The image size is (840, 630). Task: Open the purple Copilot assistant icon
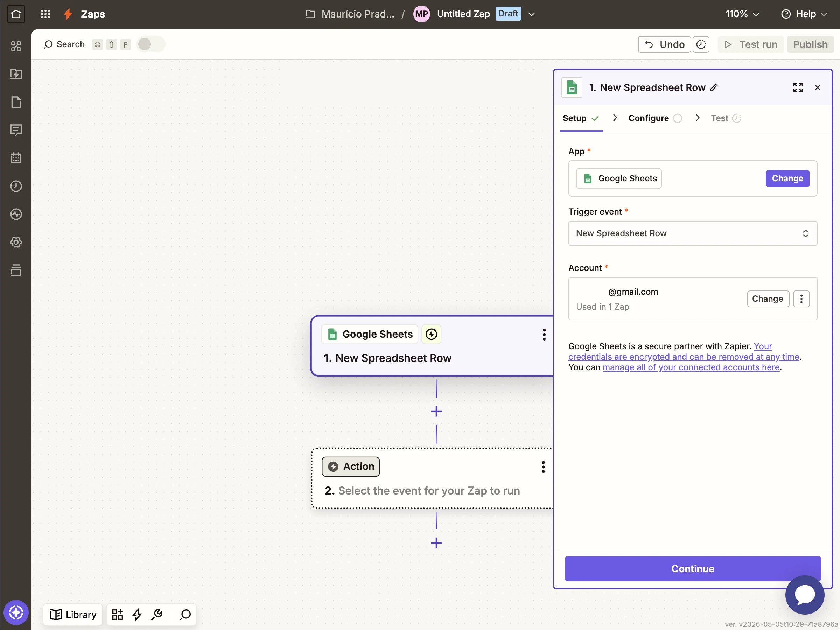click(x=16, y=612)
